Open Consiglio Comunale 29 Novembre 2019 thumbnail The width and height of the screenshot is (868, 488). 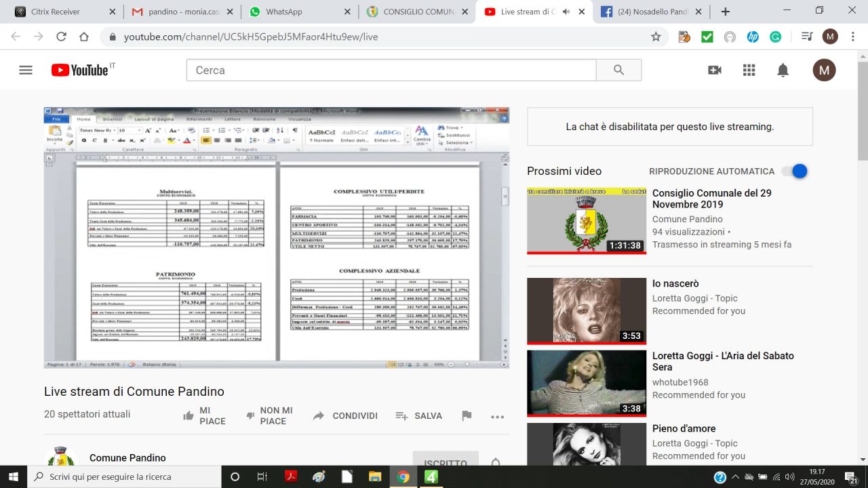(587, 221)
